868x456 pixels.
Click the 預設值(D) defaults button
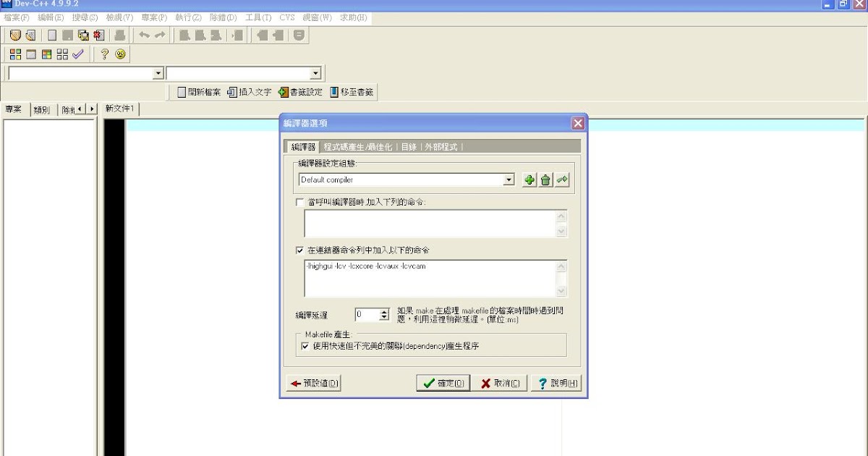tap(313, 384)
